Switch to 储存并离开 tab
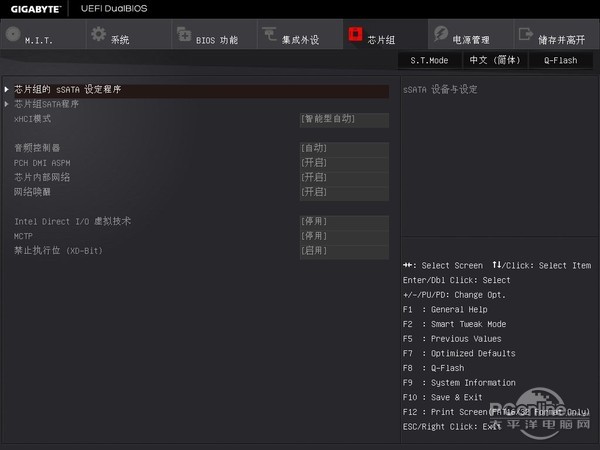Viewport: 600px width, 450px height. pos(556,34)
